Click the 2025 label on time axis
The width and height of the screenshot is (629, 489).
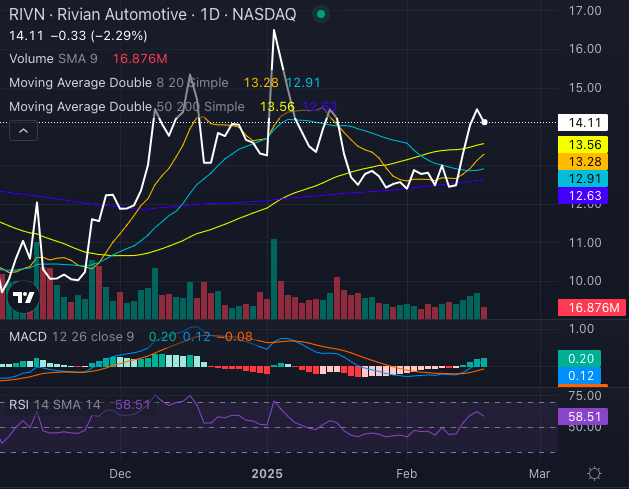point(267,473)
